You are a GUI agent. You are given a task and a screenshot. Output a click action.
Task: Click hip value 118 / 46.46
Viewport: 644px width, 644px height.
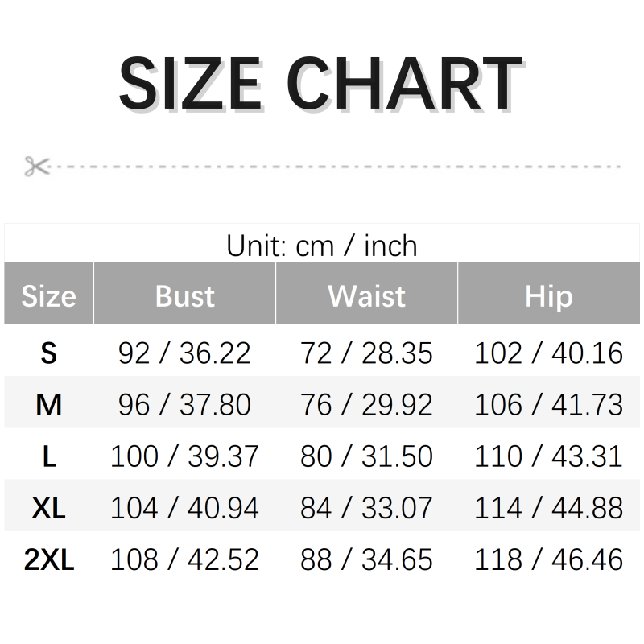(x=549, y=559)
